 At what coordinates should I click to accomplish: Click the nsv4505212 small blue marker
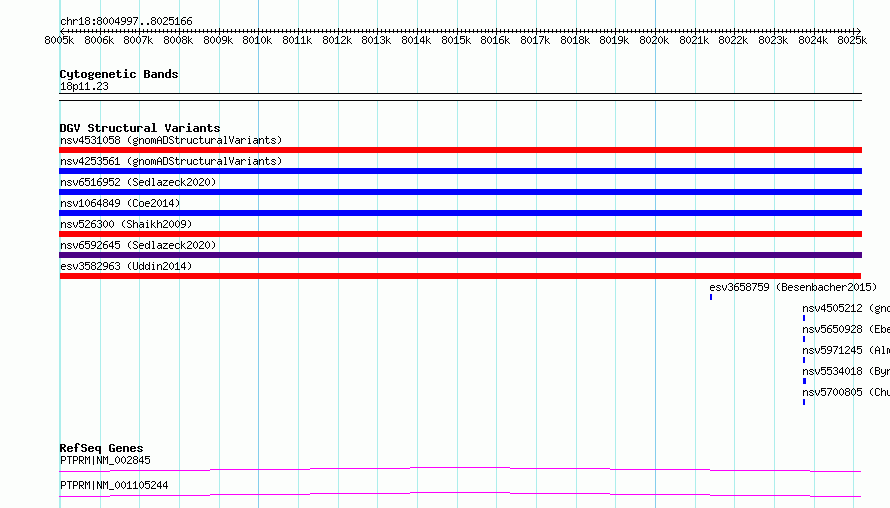(804, 318)
